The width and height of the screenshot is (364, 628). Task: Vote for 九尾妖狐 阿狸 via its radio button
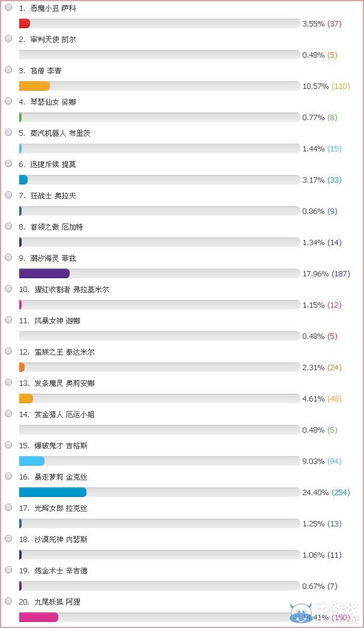(8, 601)
